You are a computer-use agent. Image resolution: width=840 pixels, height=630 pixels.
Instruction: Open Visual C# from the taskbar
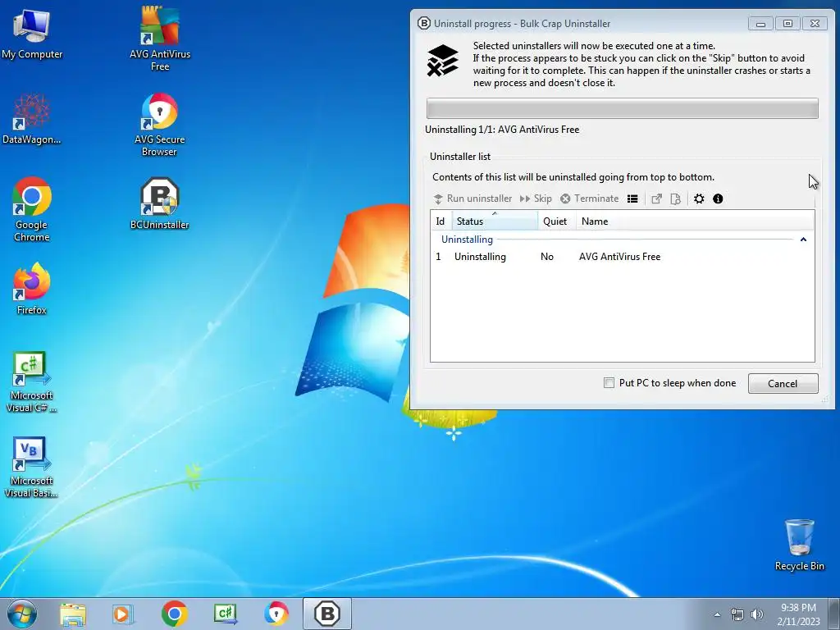(226, 614)
